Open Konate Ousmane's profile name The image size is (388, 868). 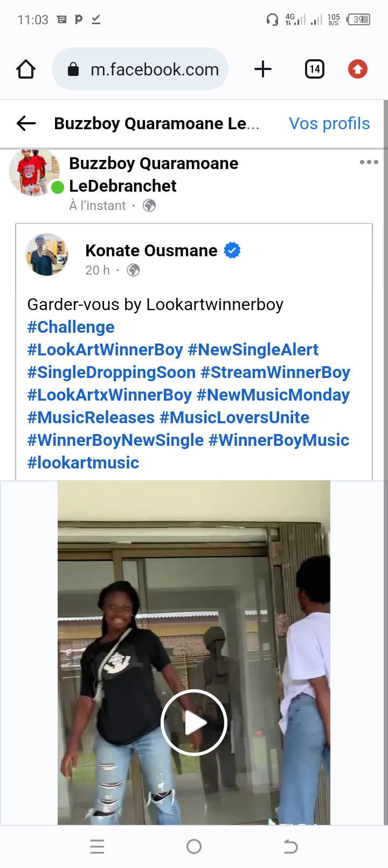coord(151,250)
